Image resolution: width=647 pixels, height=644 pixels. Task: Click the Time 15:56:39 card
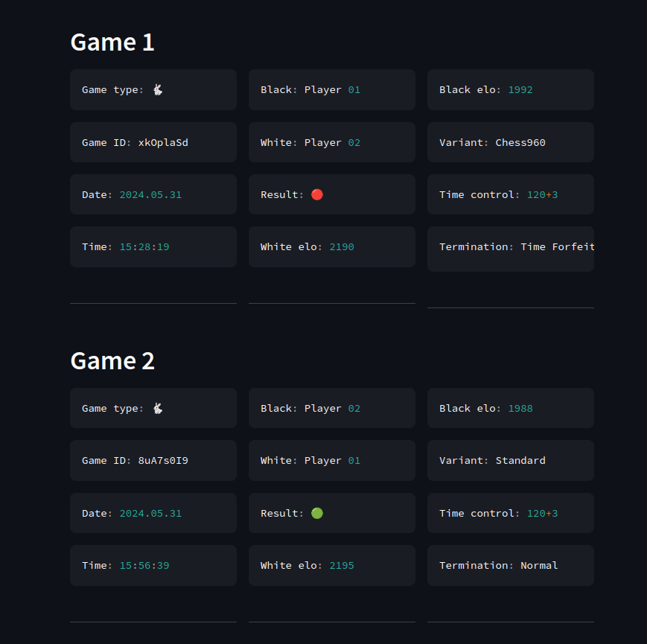point(153,565)
